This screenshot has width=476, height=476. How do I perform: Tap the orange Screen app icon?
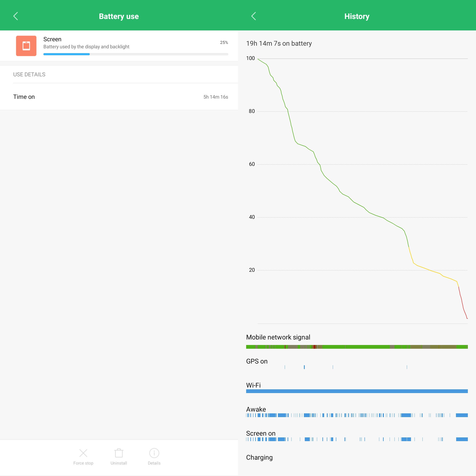[x=26, y=46]
